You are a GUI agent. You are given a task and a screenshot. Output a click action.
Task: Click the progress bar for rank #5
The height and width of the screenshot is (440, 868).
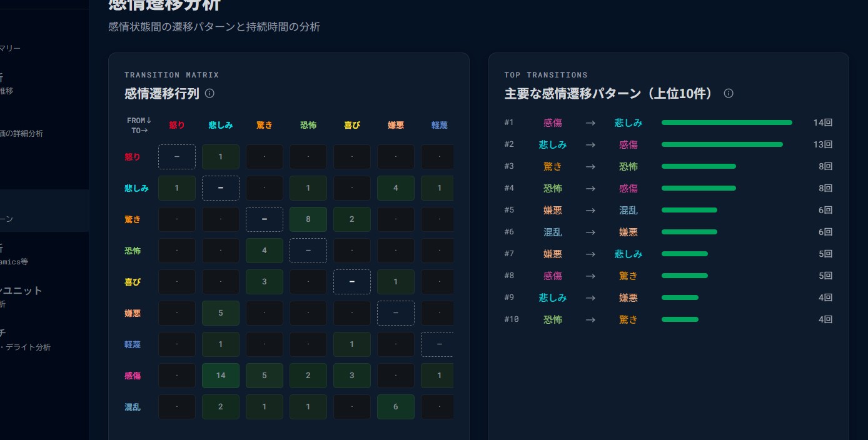(689, 210)
